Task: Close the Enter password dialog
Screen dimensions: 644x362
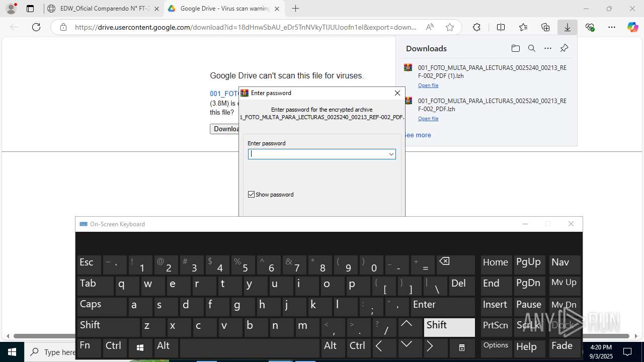Action: coord(397,93)
